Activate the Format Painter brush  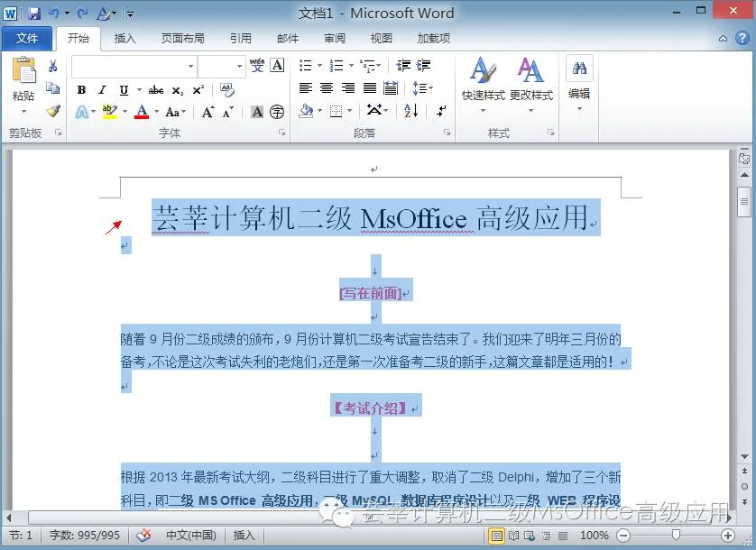(52, 111)
